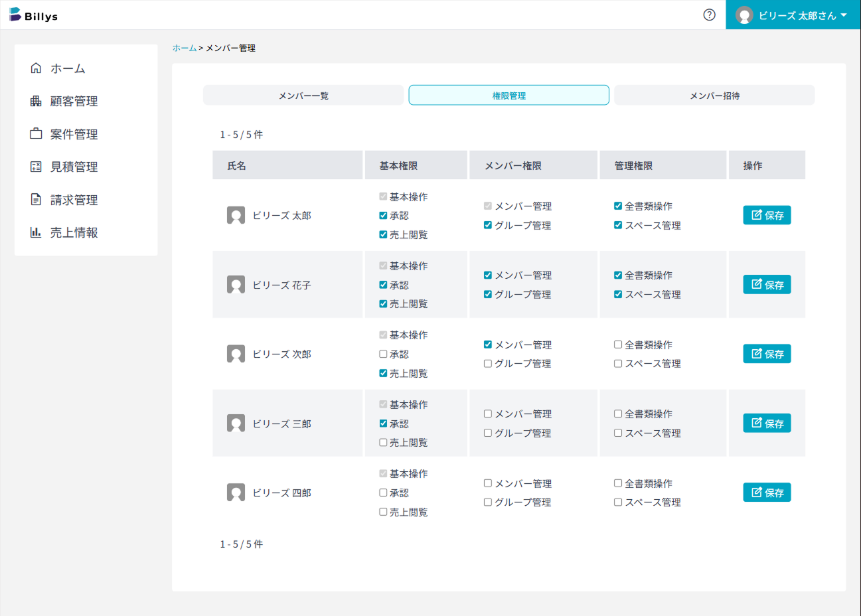Check 売上閲覧 for ビリーズ 三郎
The image size is (861, 616).
(x=383, y=442)
